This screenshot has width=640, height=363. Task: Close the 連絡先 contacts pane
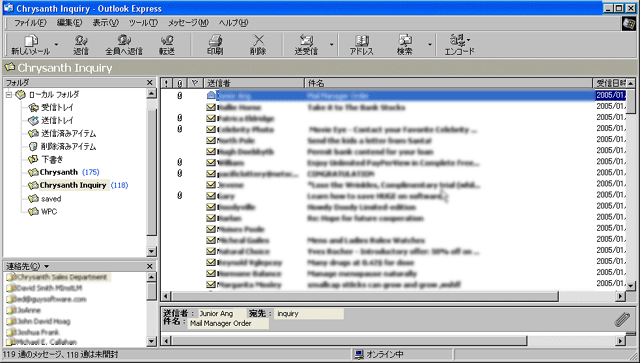(x=150, y=267)
